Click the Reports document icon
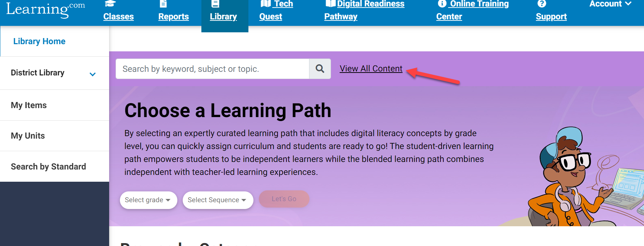 coord(163,4)
